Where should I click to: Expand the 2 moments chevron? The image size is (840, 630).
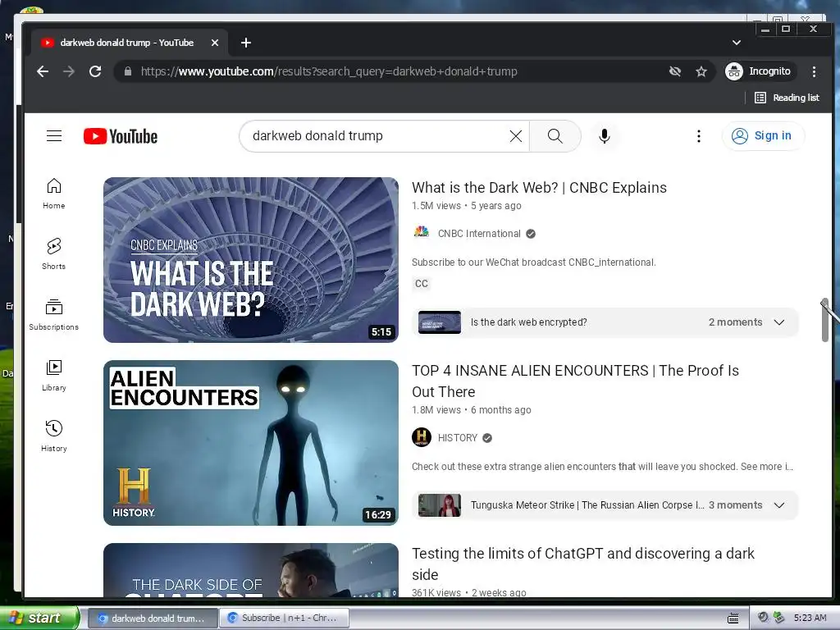coord(779,322)
